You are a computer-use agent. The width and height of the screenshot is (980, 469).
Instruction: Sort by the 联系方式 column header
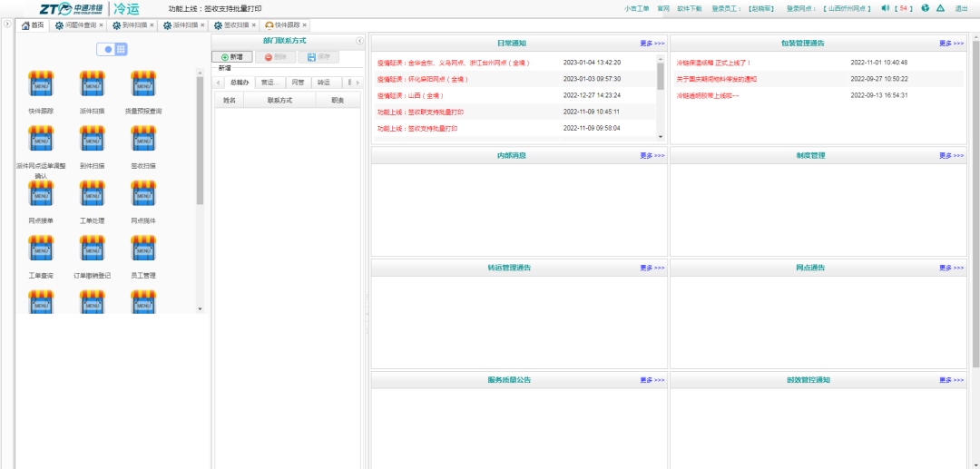[x=279, y=100]
